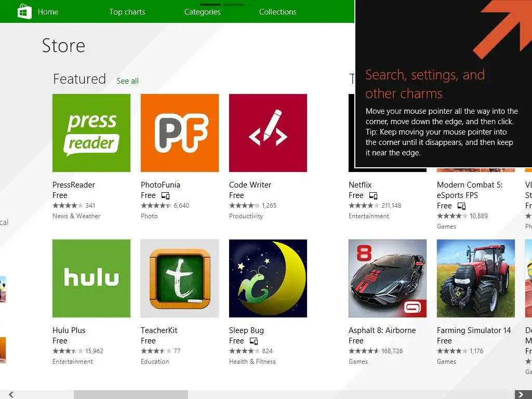532x399 pixels.
Task: Open the Hulu Plus app tile
Action: [x=91, y=278]
